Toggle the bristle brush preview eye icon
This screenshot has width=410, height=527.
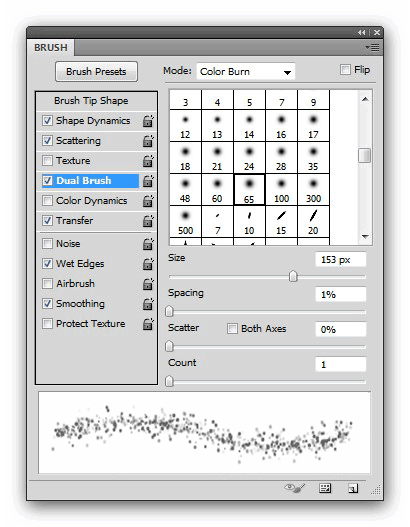[295, 488]
